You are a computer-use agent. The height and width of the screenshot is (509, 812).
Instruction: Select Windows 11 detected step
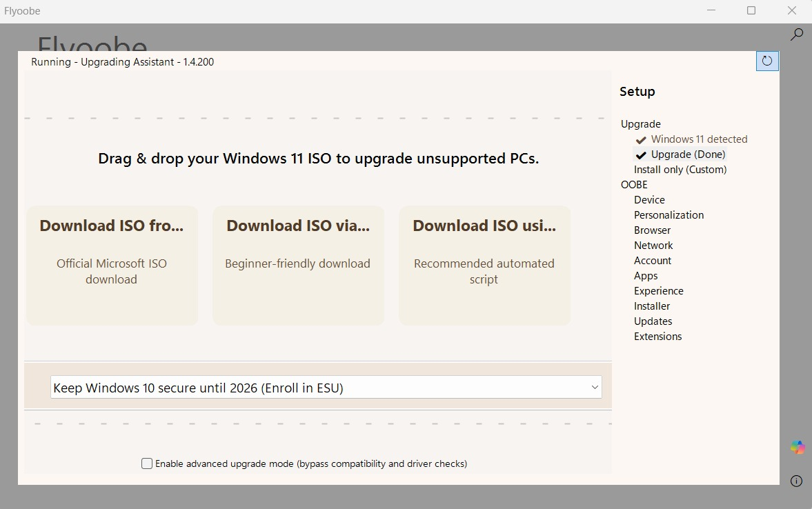pos(699,139)
